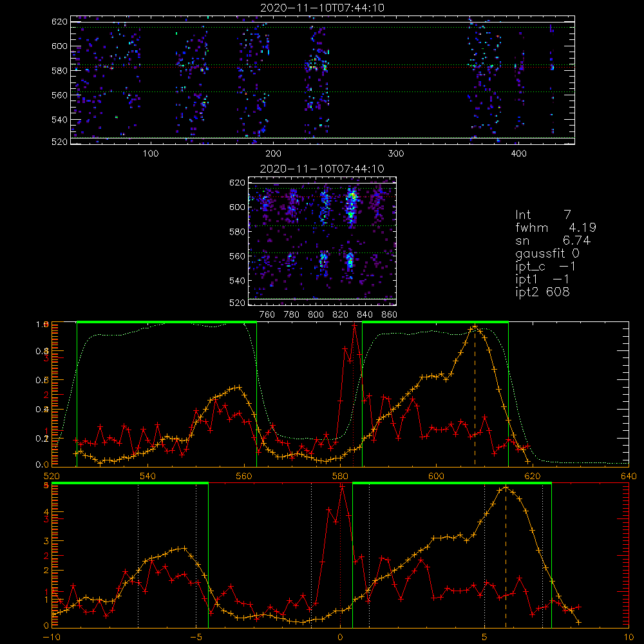Select the 'gaussfit 0' readout line
The width and height of the screenshot is (644, 644).
[547, 254]
